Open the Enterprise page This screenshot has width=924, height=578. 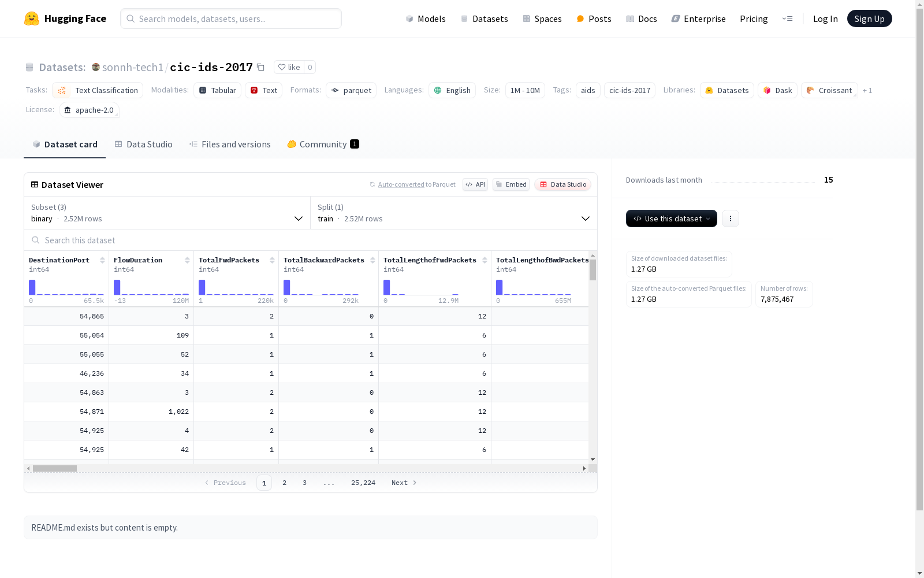point(698,18)
